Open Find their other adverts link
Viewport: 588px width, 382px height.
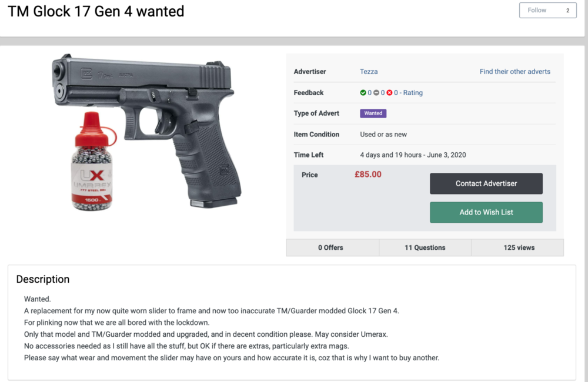[x=514, y=72]
